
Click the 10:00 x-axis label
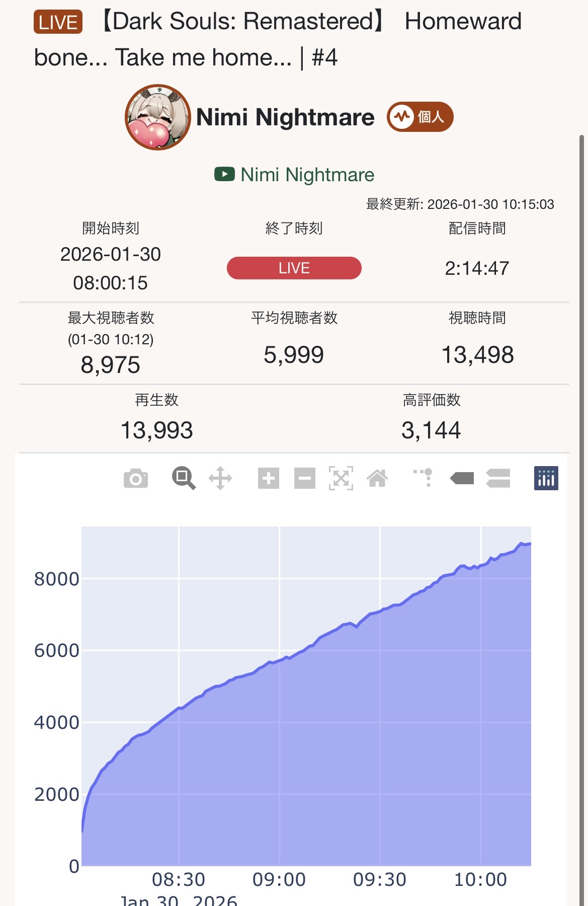[480, 879]
